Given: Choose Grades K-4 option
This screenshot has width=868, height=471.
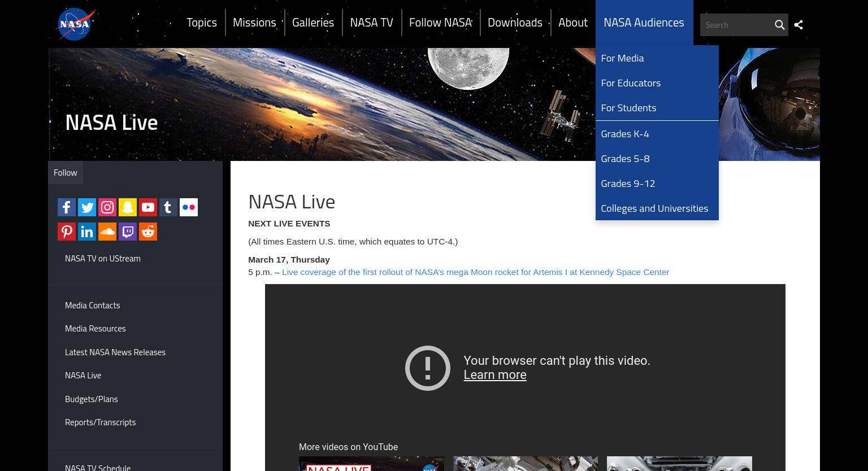Looking at the screenshot, I should 657,134.
